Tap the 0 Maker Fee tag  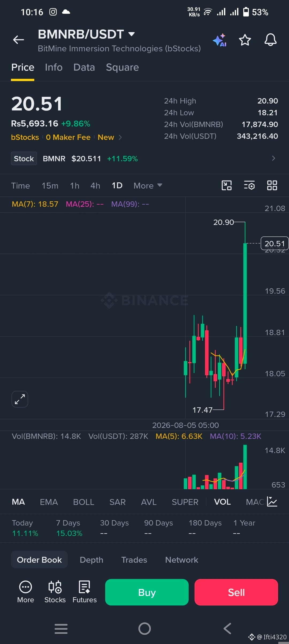68,137
